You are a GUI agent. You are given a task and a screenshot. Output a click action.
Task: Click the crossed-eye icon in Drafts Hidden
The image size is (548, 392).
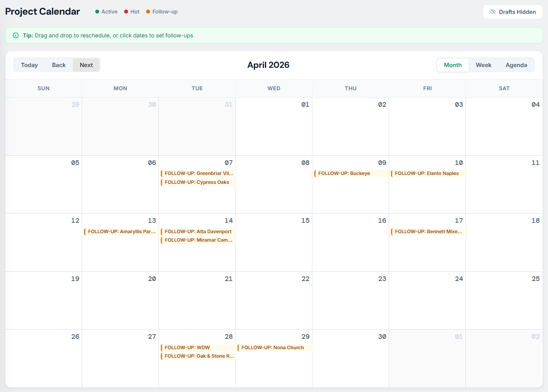[492, 12]
